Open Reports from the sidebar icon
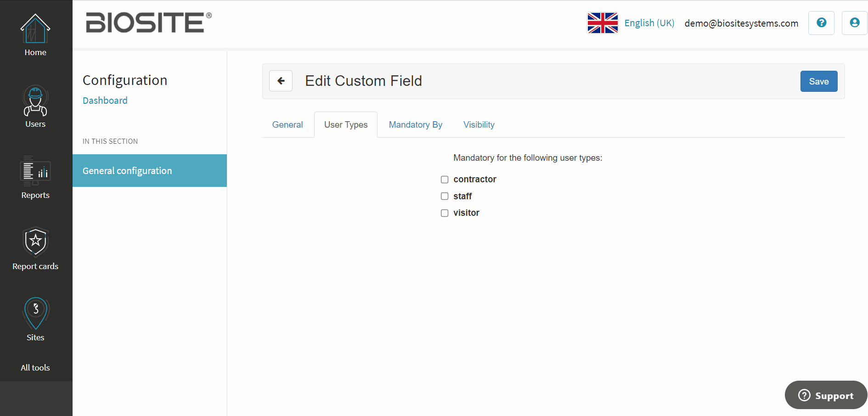Viewport: 868px width, 416px height. click(x=35, y=171)
